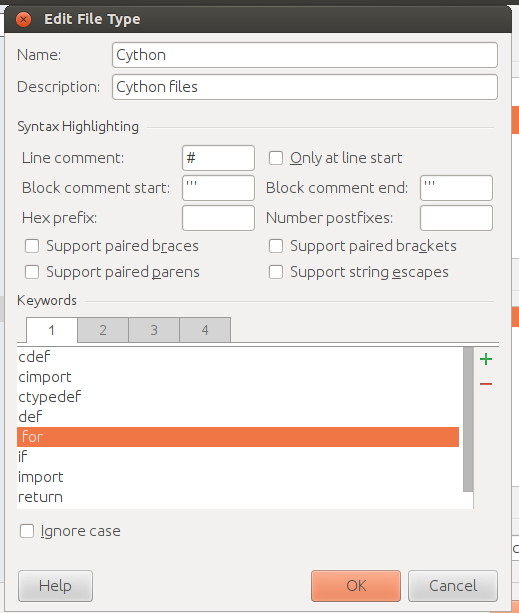The height and width of the screenshot is (613, 519).
Task: Enable Only at line start checkbox
Action: 276,158
